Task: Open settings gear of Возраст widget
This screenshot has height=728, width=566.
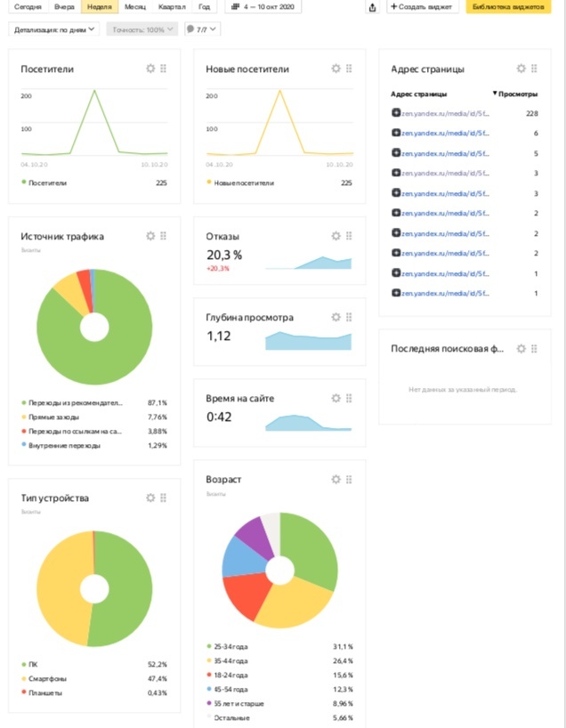Action: 336,479
